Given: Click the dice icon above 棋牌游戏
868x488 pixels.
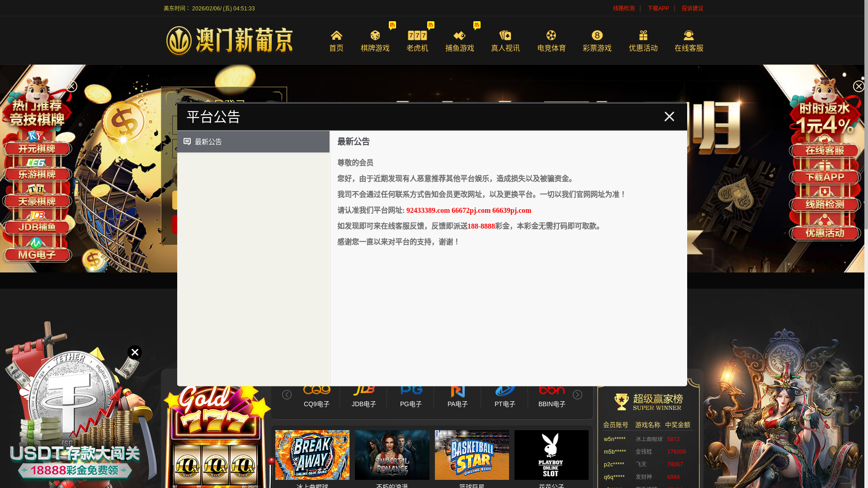Looking at the screenshot, I should coord(375,35).
